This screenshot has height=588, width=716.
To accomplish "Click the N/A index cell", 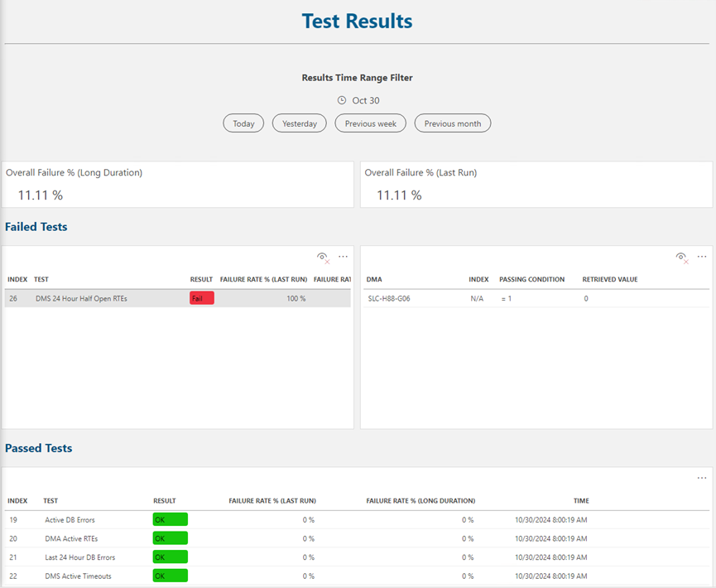I will pyautogui.click(x=477, y=298).
